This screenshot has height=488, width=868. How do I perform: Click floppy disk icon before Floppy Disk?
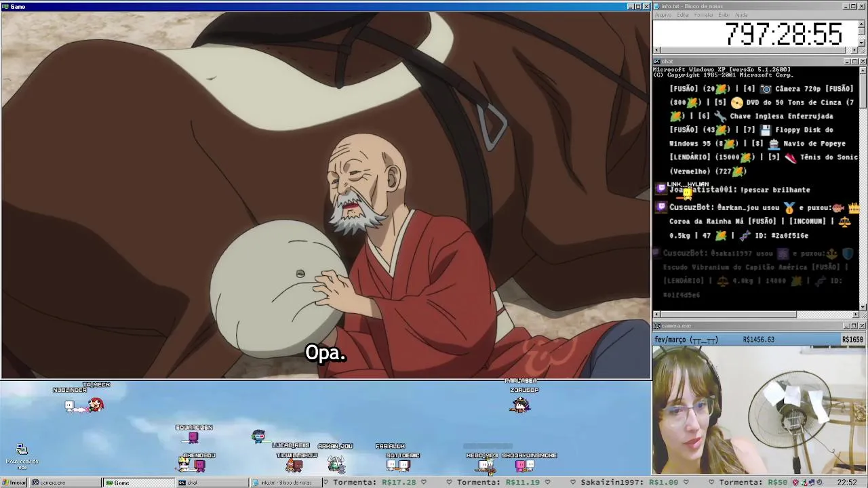(x=766, y=129)
